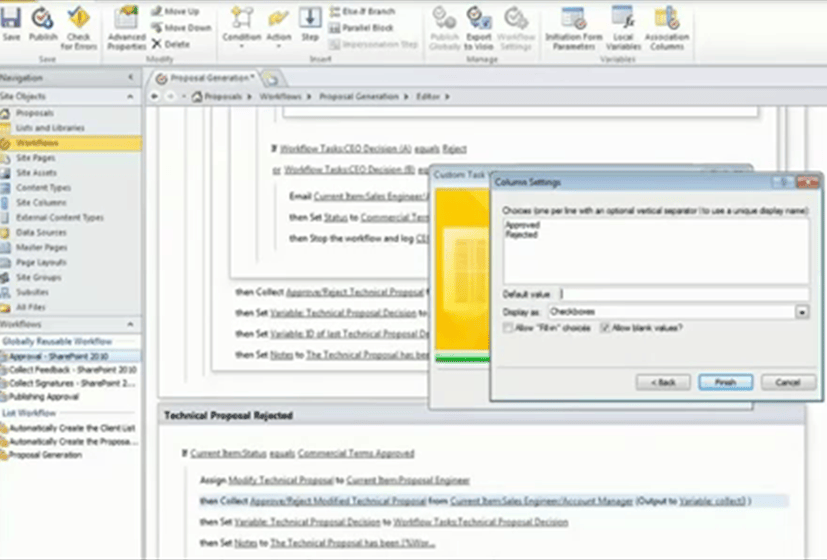Open the Display as dropdown
Screen dimensions: 827x560
pyautogui.click(x=802, y=312)
